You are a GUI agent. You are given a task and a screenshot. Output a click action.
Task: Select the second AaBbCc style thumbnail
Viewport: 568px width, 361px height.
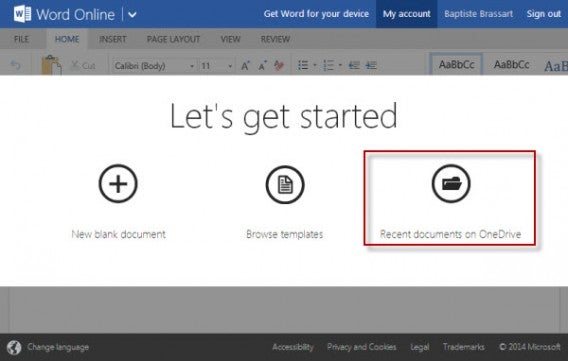click(x=511, y=64)
